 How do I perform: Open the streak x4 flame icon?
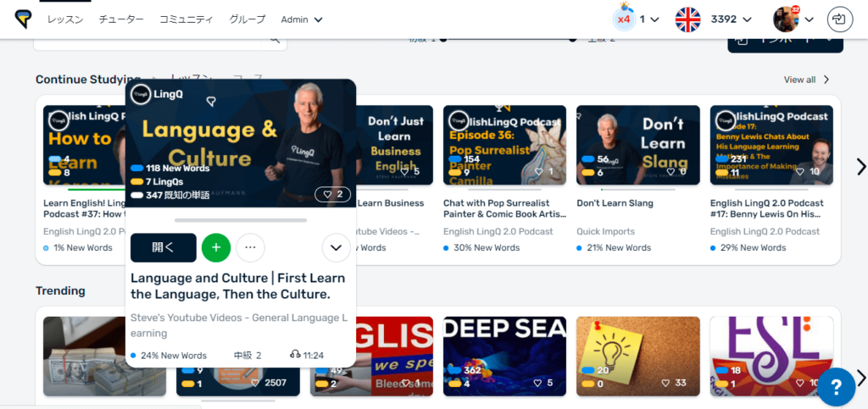coord(624,19)
